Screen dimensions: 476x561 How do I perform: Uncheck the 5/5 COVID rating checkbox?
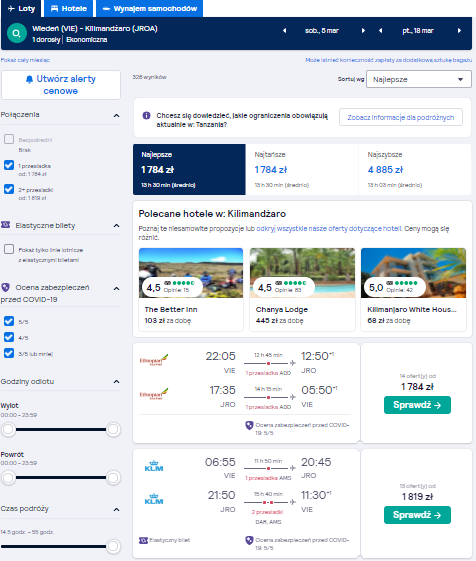click(9, 321)
